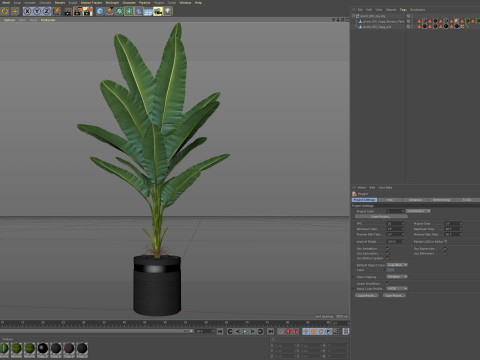Click the Render View clapperboard icon
This screenshot has width=480, height=360.
click(68, 11)
